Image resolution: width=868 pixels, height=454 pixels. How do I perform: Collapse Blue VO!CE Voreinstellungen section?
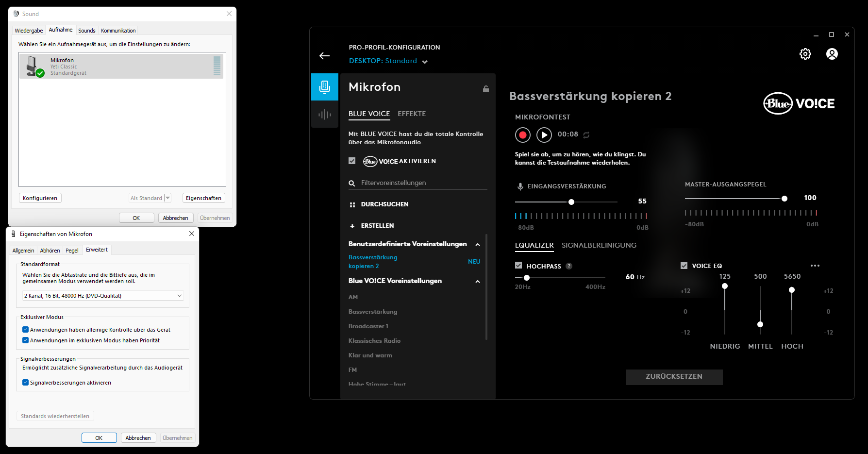tap(478, 281)
